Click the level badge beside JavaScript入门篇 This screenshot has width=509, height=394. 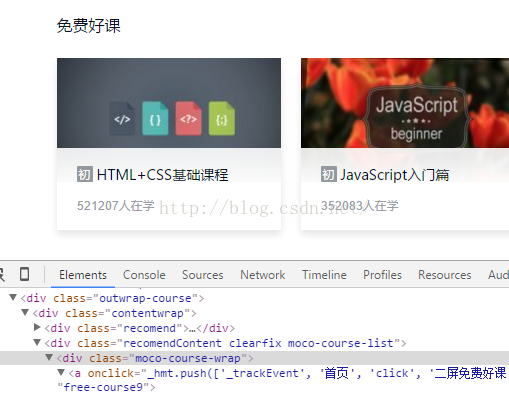[329, 174]
